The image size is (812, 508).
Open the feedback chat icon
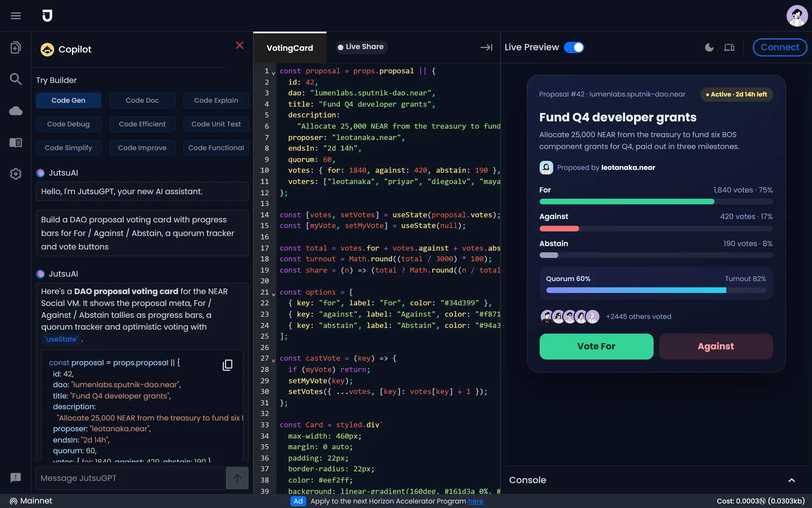16,478
